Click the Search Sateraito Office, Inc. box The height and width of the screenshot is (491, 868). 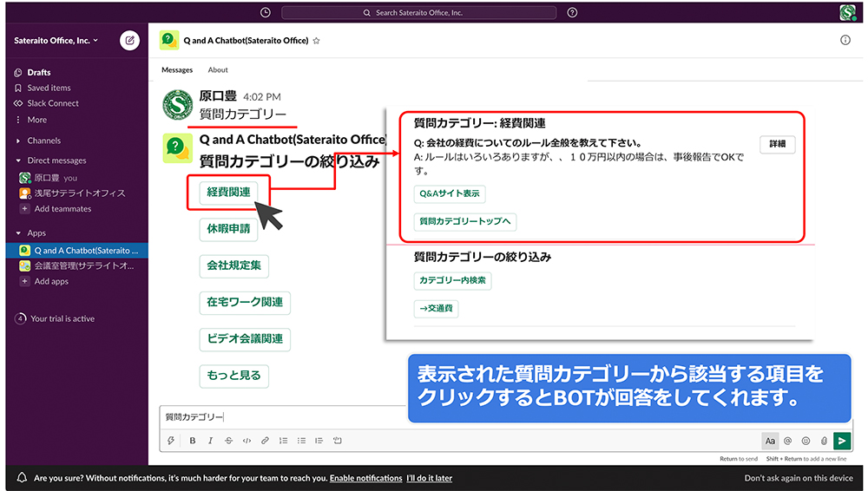point(418,12)
